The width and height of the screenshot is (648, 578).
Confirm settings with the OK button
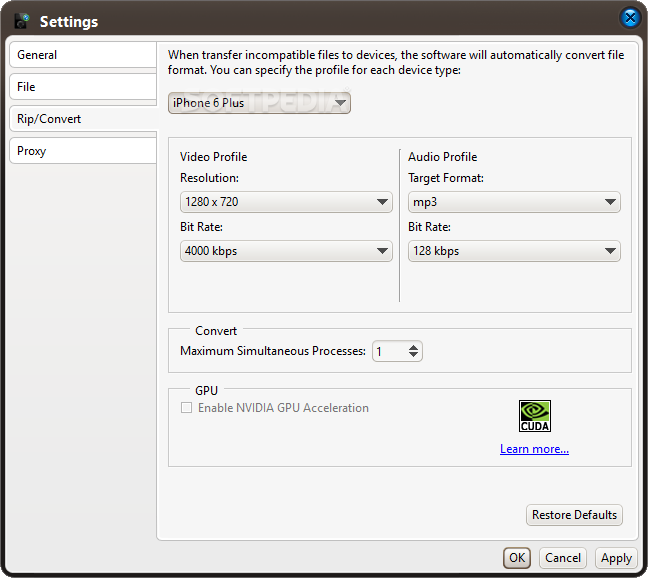click(517, 558)
